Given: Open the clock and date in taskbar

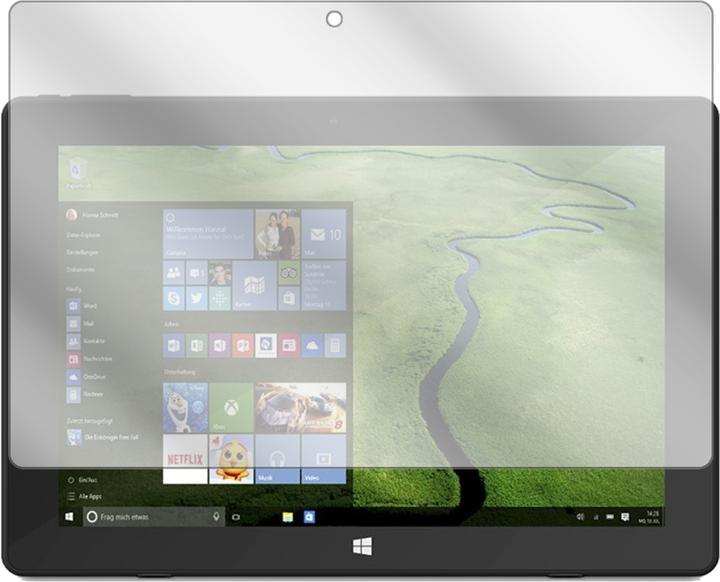Looking at the screenshot, I should (x=649, y=517).
